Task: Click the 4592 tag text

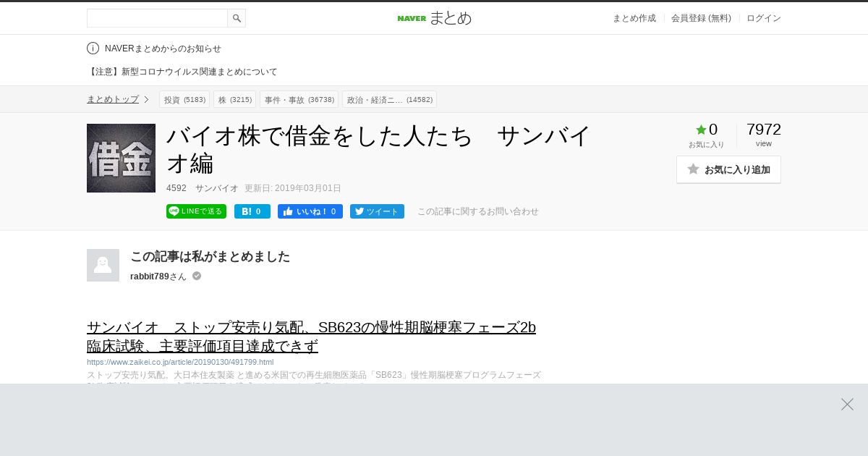Action: 176,188
